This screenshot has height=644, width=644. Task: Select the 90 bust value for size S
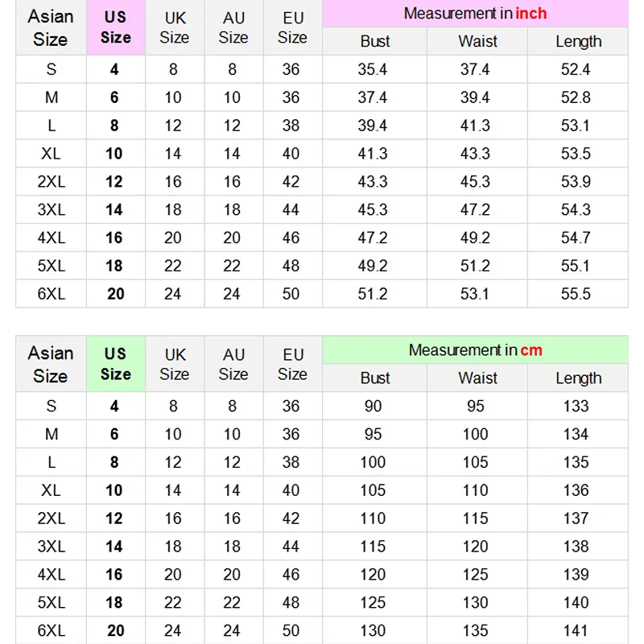click(373, 407)
